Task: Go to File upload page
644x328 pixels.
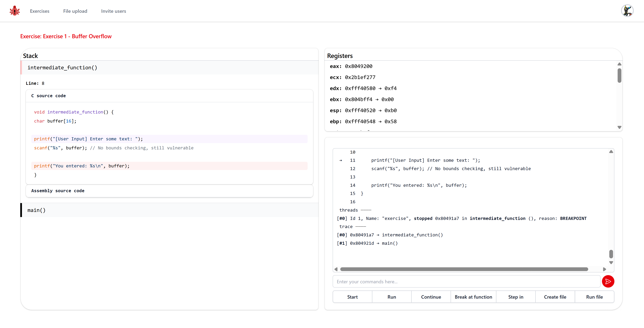Action: pos(75,11)
